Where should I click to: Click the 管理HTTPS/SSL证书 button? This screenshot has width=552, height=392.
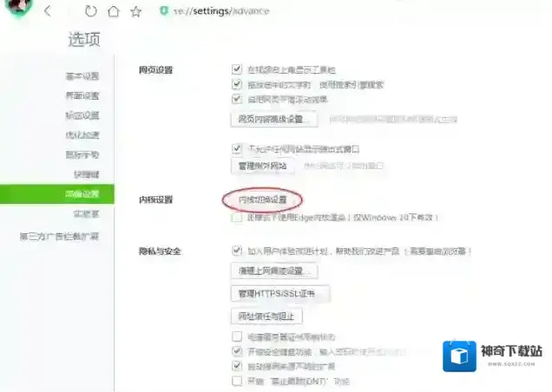tap(279, 294)
